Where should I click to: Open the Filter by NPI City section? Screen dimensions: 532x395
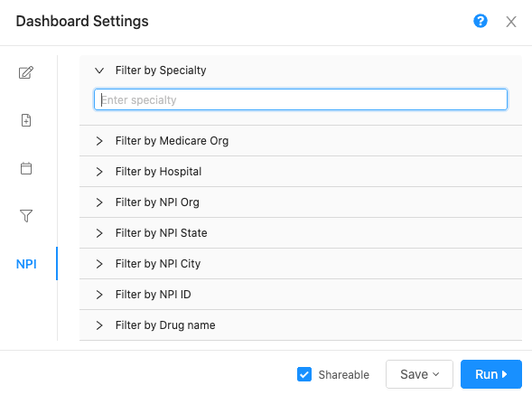(301, 264)
